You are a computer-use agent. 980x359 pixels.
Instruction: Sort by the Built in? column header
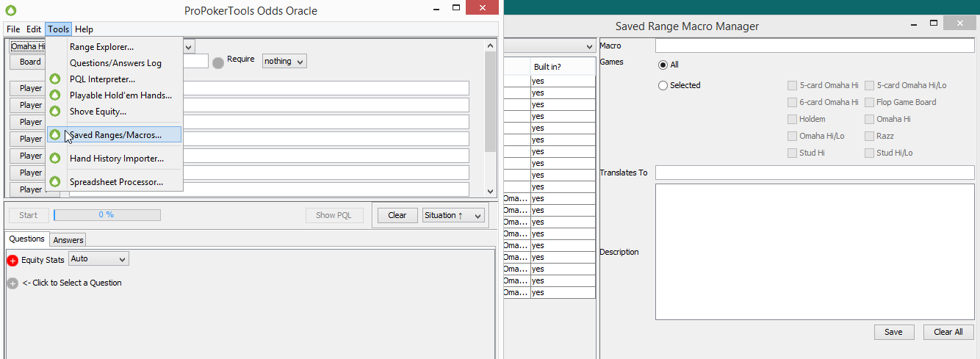[x=562, y=67]
